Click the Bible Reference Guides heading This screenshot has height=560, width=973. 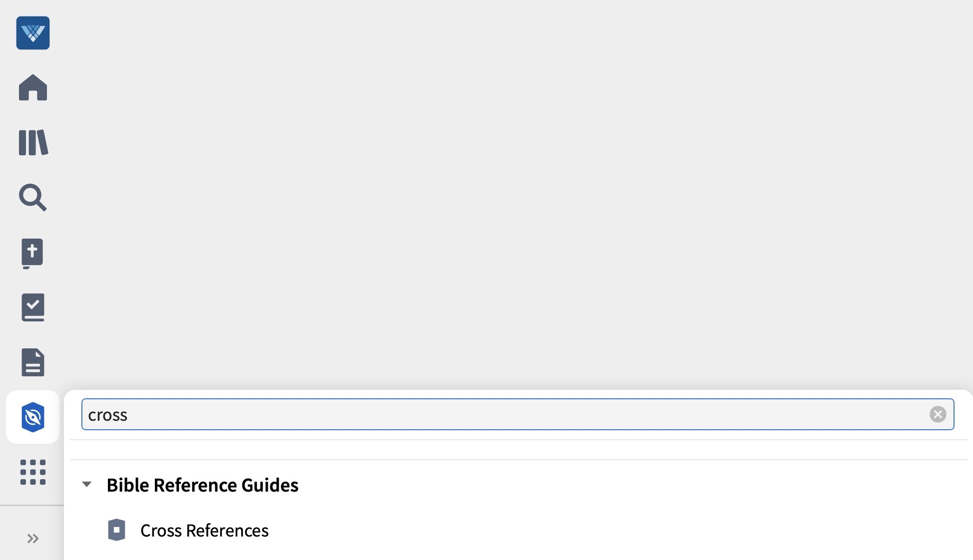pyautogui.click(x=202, y=485)
